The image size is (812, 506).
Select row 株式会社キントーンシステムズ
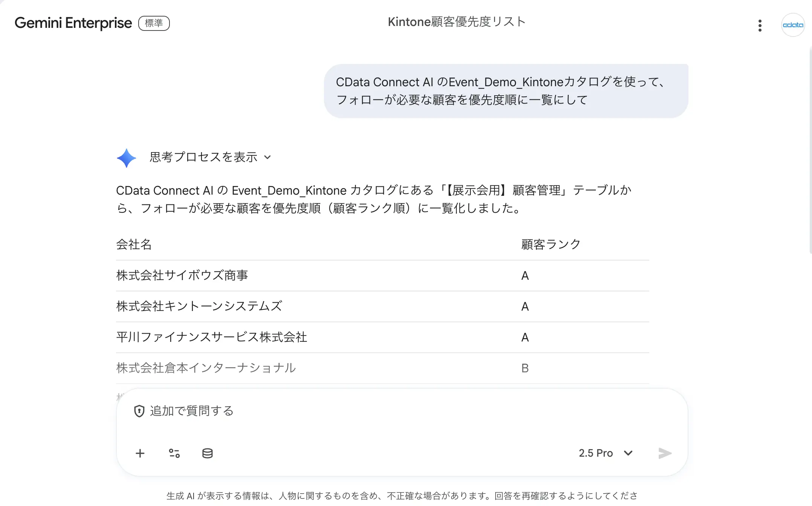point(382,306)
